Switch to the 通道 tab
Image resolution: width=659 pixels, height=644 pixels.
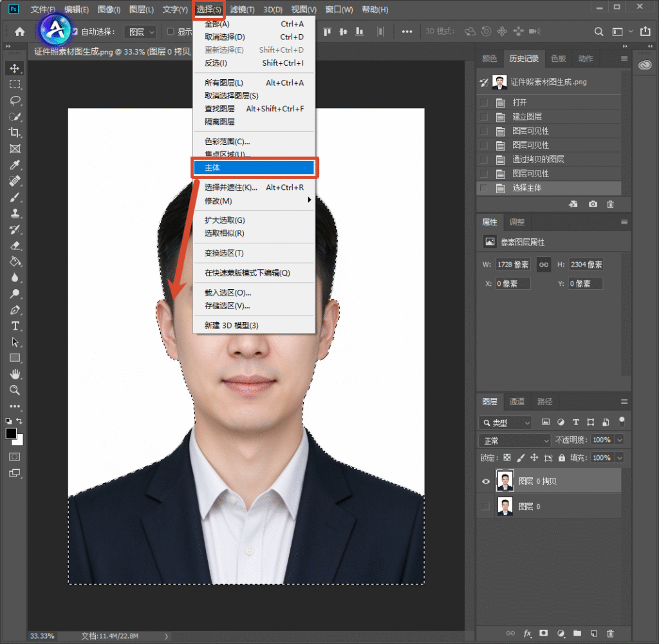(517, 401)
